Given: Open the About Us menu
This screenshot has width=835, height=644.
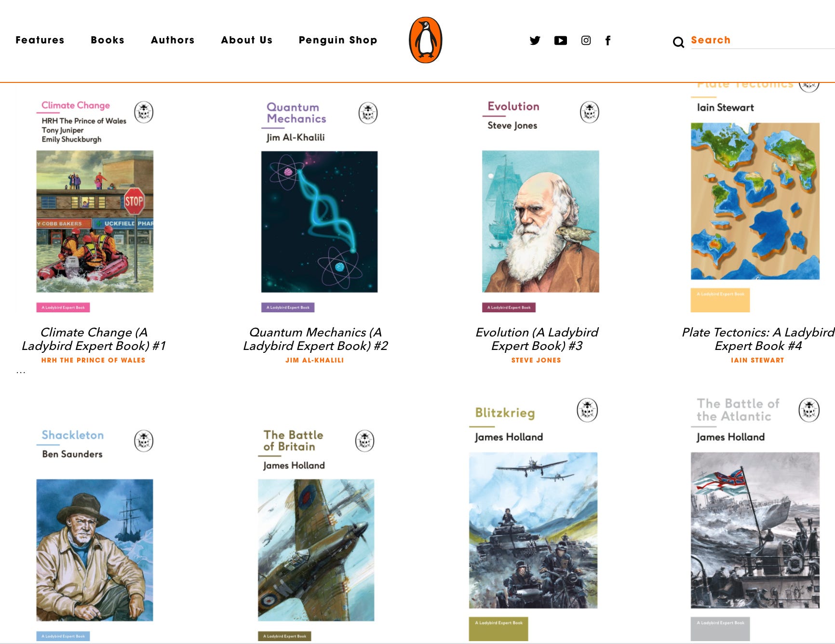Looking at the screenshot, I should pyautogui.click(x=247, y=40).
